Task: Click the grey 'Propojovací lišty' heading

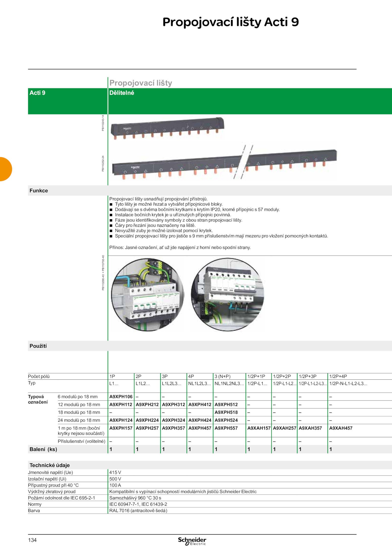Action: (x=141, y=83)
